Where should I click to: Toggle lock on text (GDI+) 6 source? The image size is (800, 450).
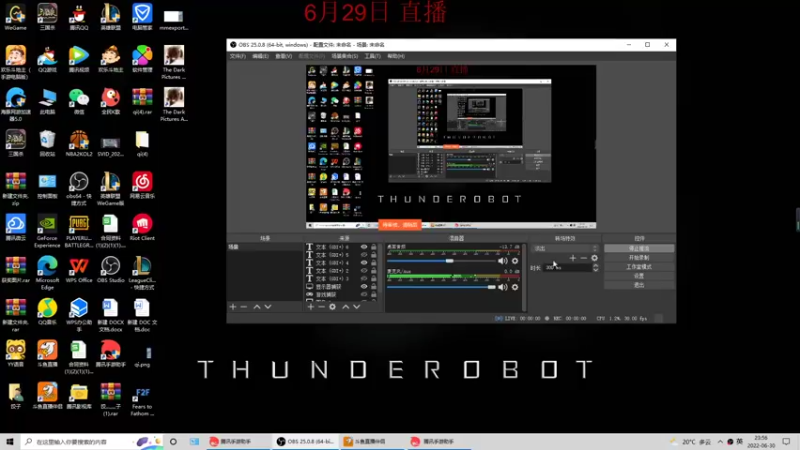(373, 247)
